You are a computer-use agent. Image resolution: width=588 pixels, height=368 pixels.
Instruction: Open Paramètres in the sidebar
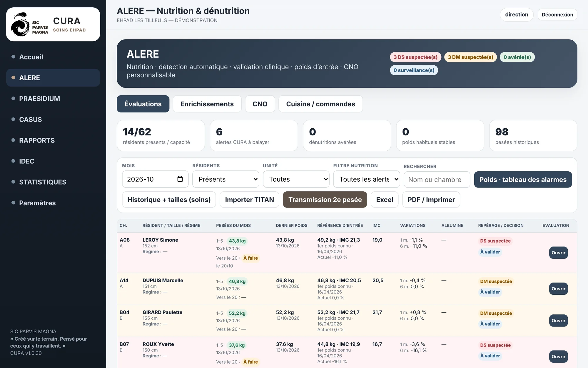tap(53, 203)
